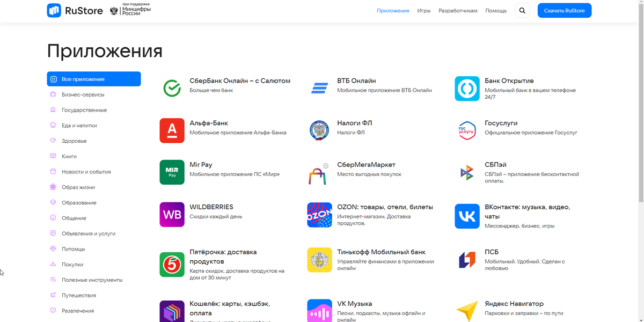The height and width of the screenshot is (322, 644).
Task: Click the Pyaterochka number five icon
Action: click(x=172, y=264)
